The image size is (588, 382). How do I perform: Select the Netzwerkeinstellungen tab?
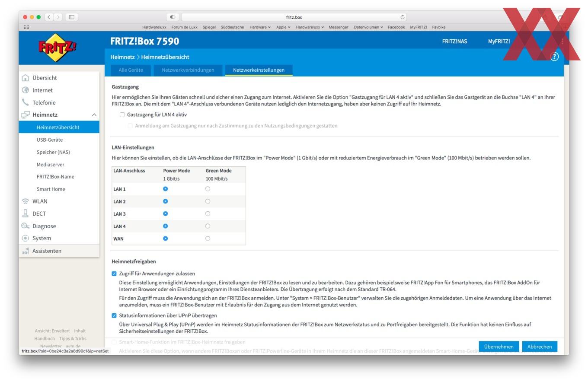click(x=259, y=70)
